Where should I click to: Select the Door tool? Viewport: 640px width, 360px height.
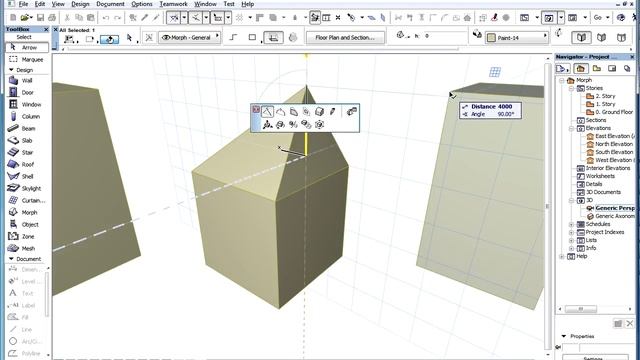click(27, 93)
